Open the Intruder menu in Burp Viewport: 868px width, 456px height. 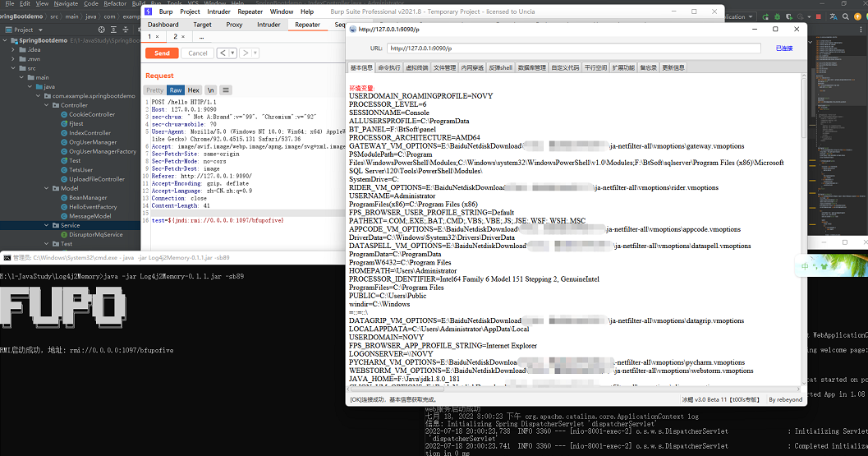pyautogui.click(x=218, y=12)
